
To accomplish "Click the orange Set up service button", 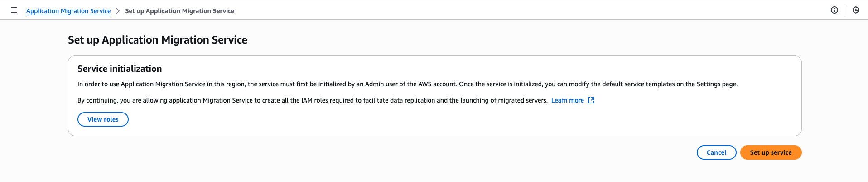I will (x=771, y=152).
